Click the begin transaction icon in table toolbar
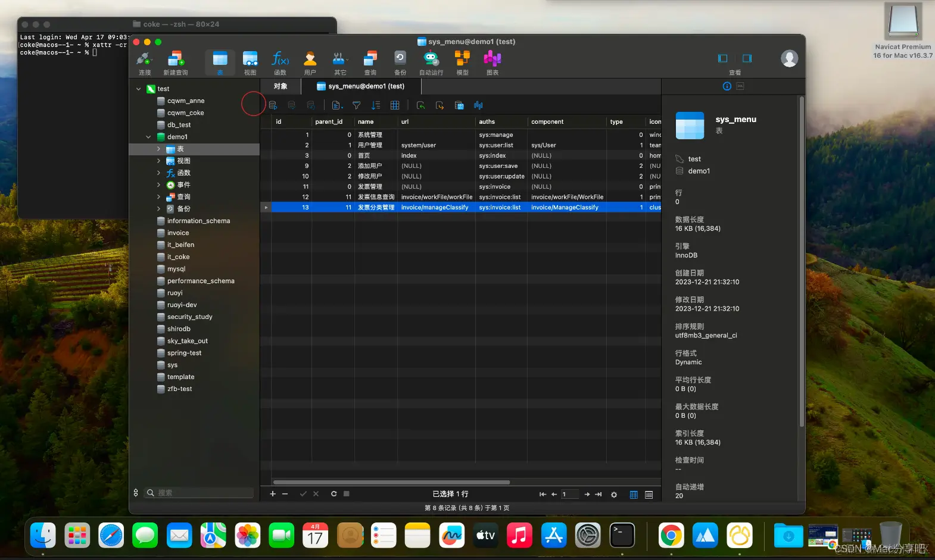The image size is (935, 560). point(273,105)
